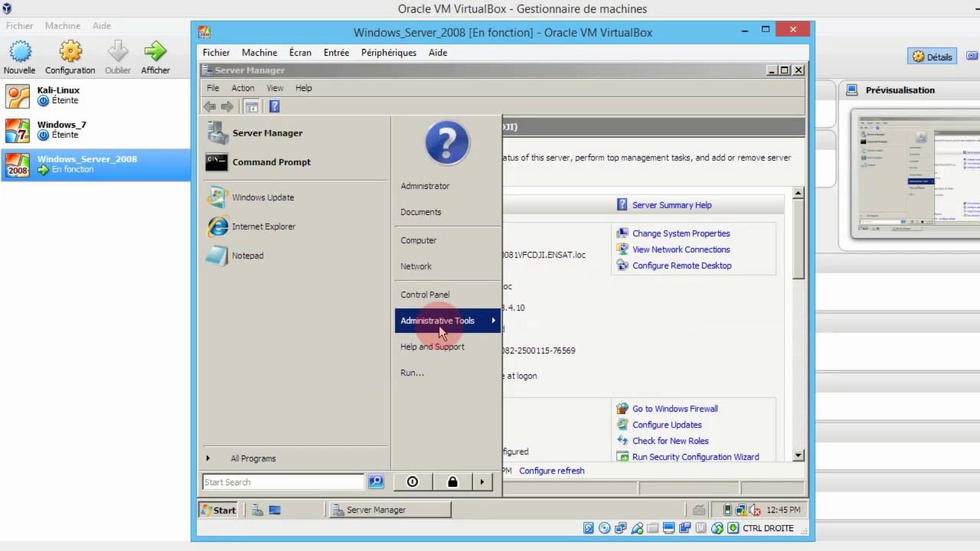Click the Go to Windows Firewall link

pyautogui.click(x=675, y=409)
